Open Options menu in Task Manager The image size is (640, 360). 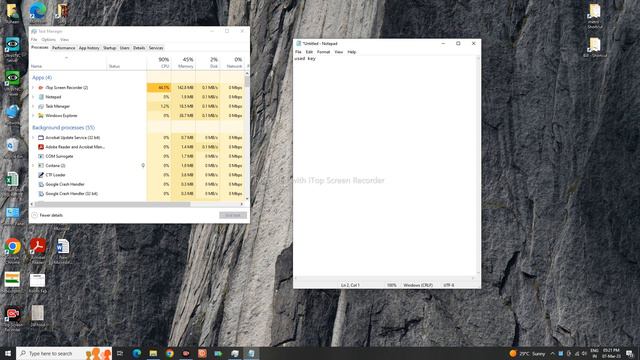tap(49, 40)
